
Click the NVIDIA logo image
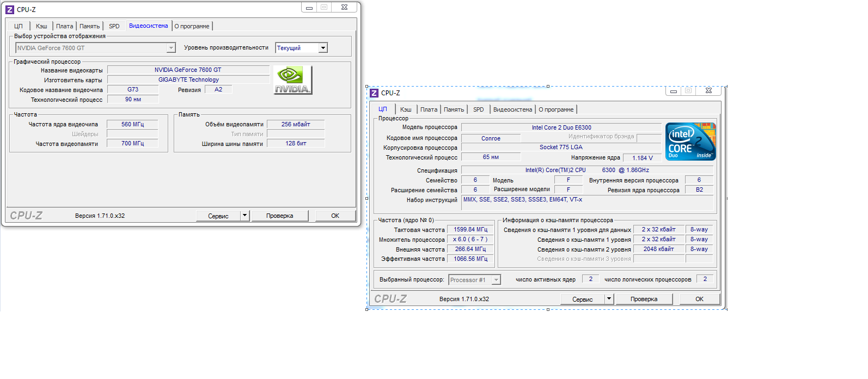click(x=292, y=80)
